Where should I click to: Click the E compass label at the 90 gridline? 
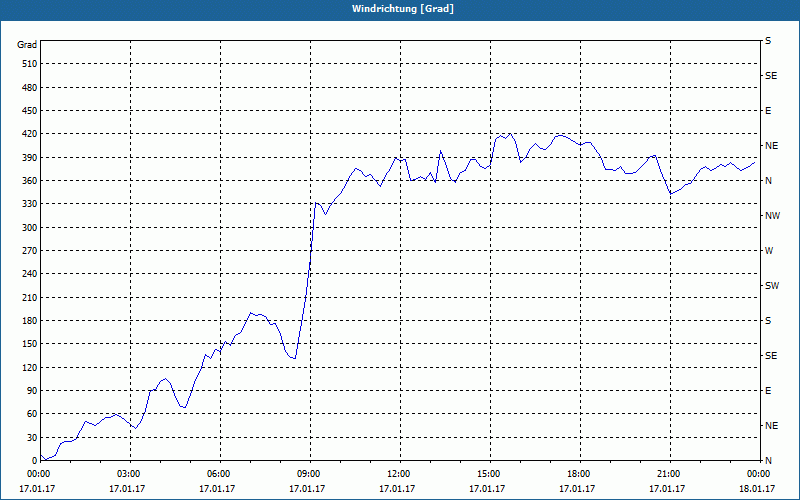[x=768, y=391]
